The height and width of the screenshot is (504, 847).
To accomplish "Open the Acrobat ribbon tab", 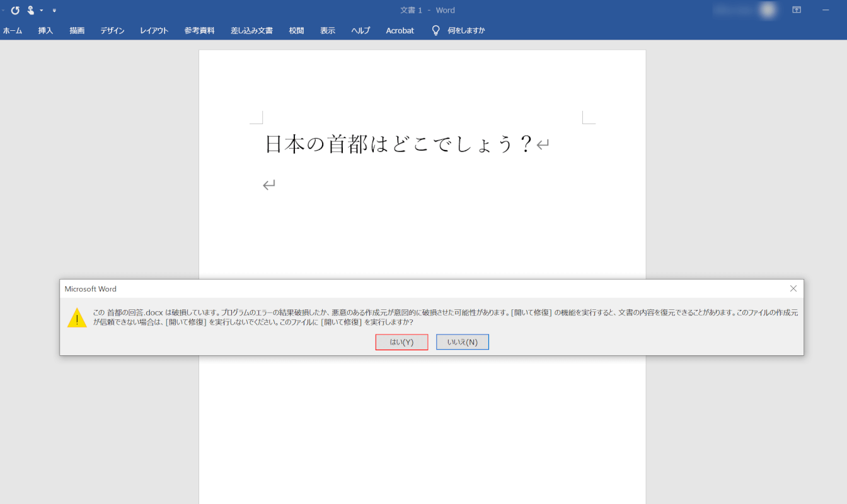I will (400, 30).
